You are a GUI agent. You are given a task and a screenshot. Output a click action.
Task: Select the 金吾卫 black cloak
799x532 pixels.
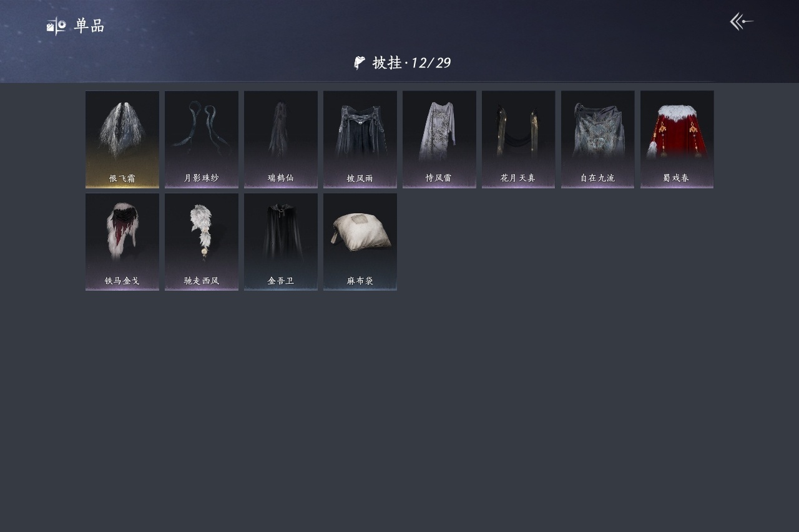281,242
